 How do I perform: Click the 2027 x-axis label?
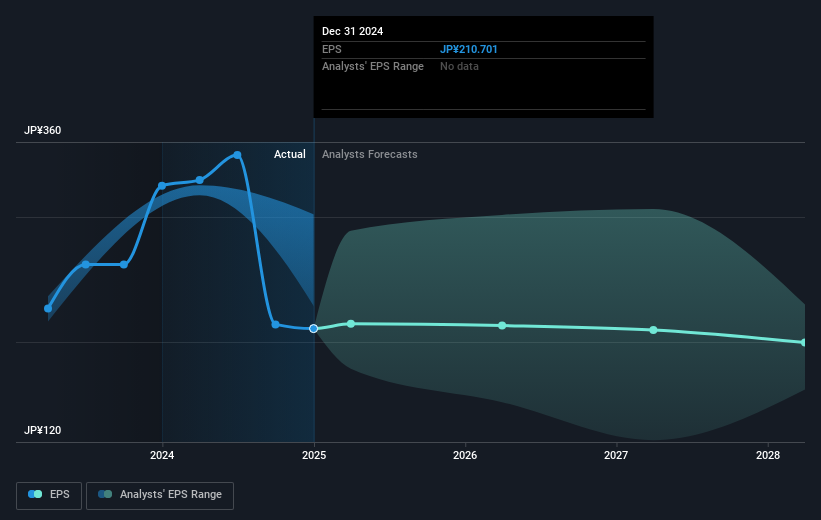coord(616,455)
